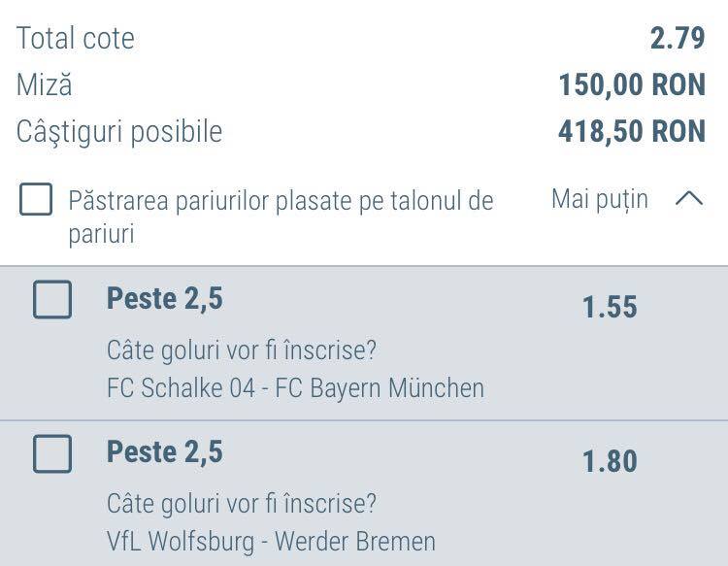Click the Mai puțin label
The height and width of the screenshot is (566, 728).
tap(600, 200)
